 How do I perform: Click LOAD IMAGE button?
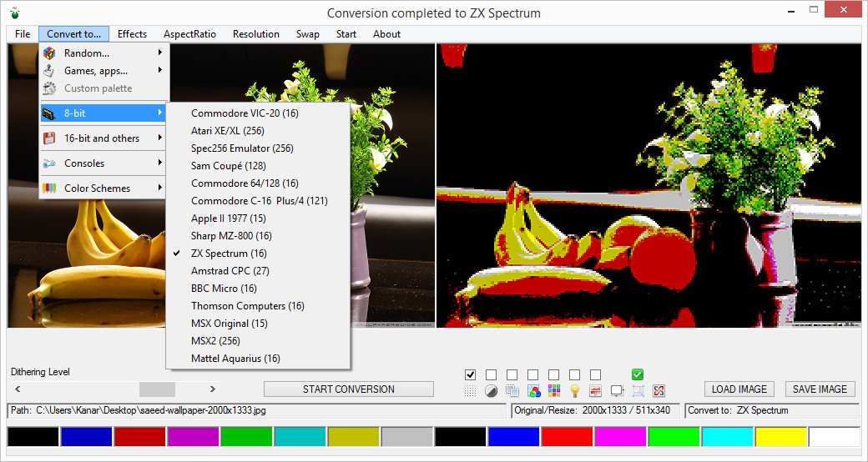[739, 389]
